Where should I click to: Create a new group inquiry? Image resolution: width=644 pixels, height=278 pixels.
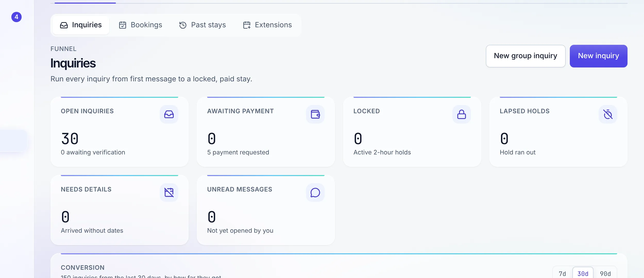[x=526, y=56]
